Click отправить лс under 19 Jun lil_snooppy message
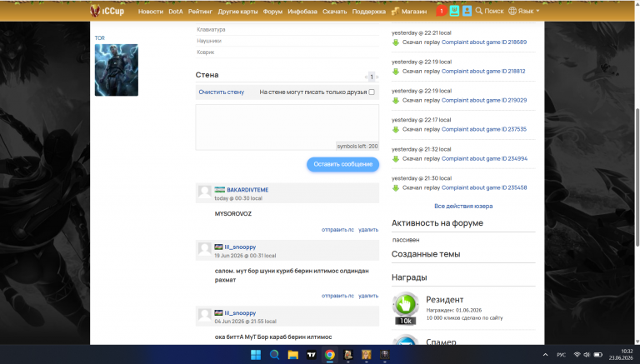 [337, 296]
